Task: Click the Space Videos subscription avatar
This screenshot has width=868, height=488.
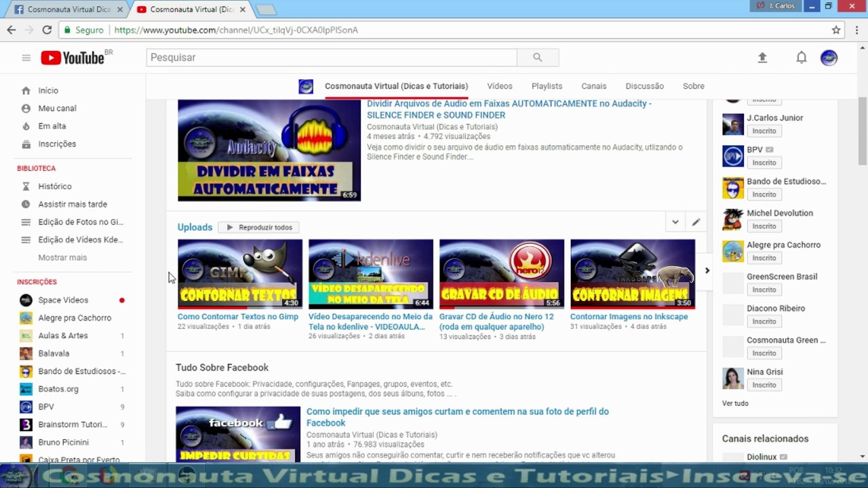Action: 26,300
